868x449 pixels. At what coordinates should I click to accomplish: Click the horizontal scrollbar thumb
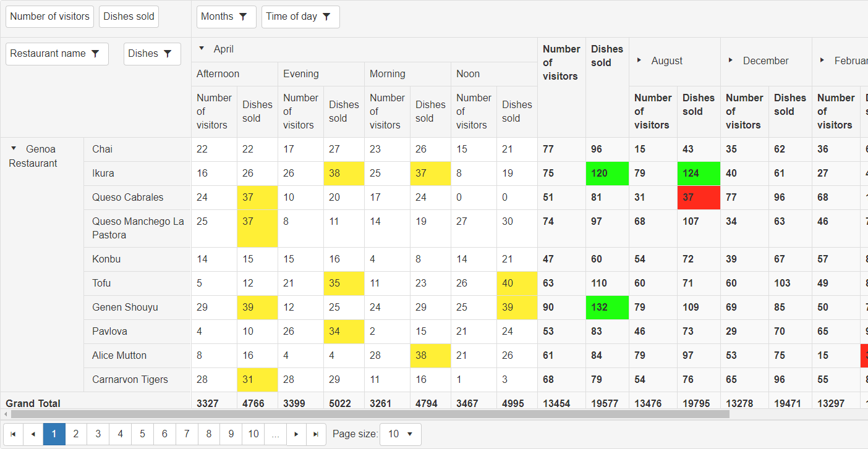coord(370,414)
